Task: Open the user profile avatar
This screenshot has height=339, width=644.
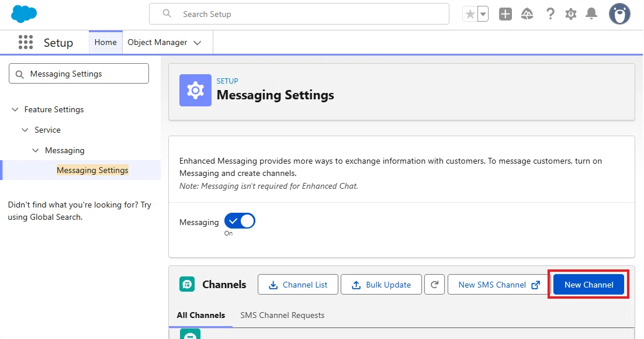Action: 619,14
